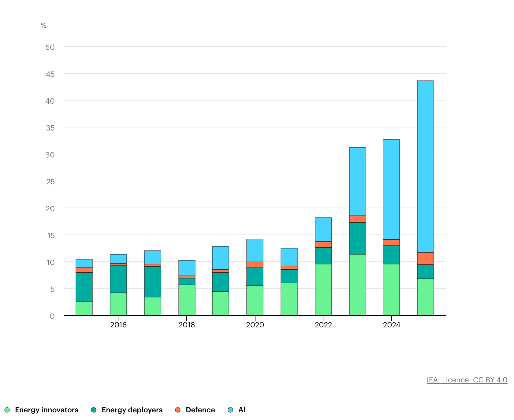The height and width of the screenshot is (420, 514).
Task: Select the Energy deployers segment of the 2015 bar
Action: click(84, 287)
